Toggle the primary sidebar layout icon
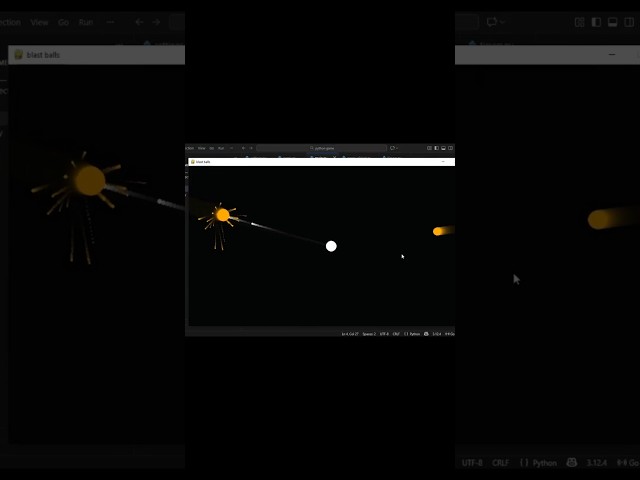The width and height of the screenshot is (640, 480). tap(436, 148)
